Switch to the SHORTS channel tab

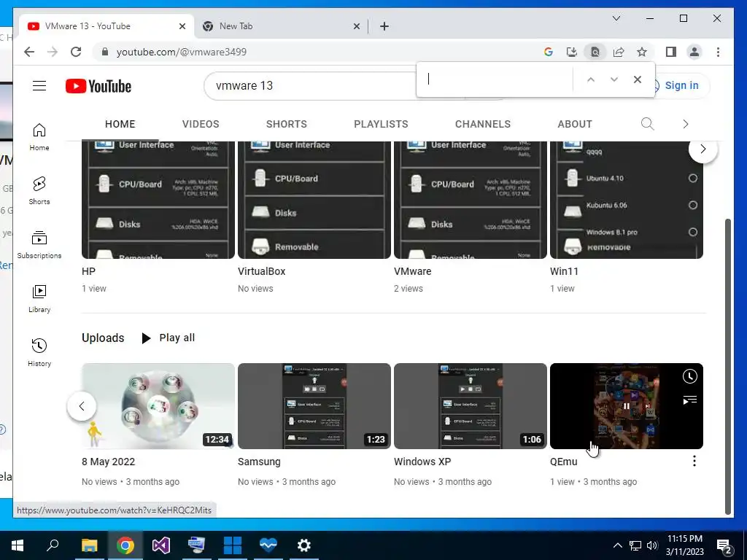(286, 124)
